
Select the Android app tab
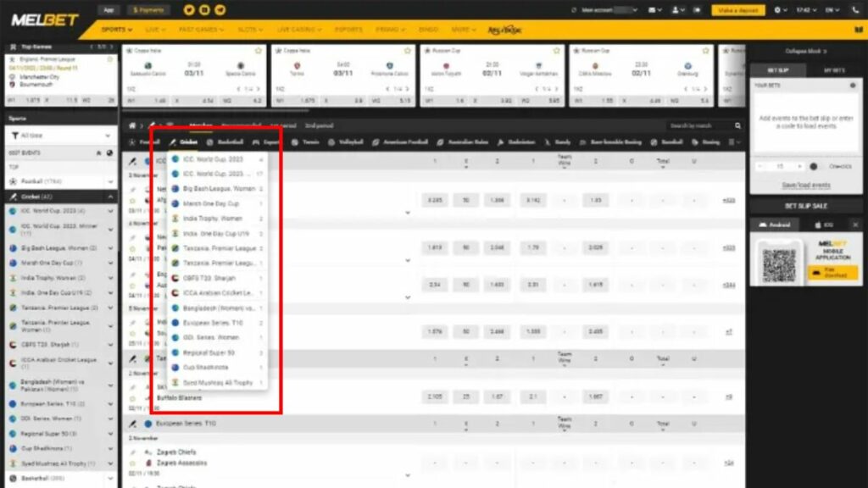775,225
